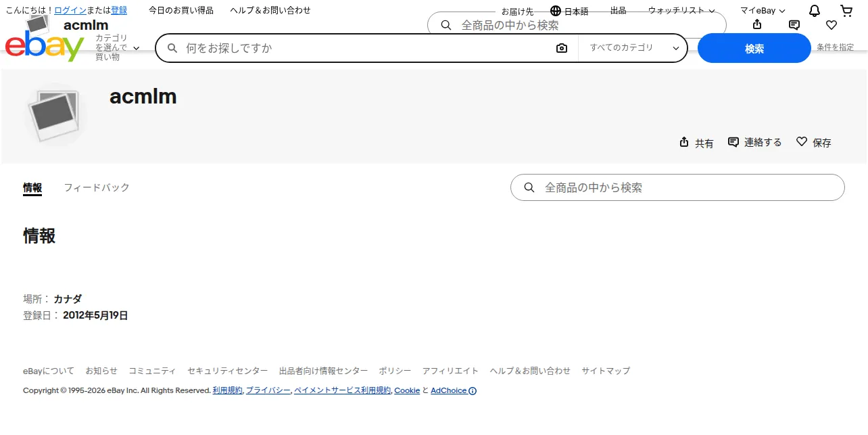This screenshot has width=868, height=435.
Task: Select the 情報 tab
Action: [x=32, y=187]
